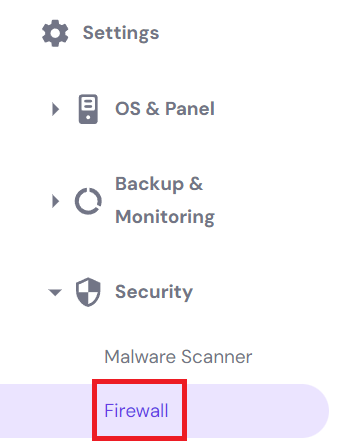Select the Security menu label
The height and width of the screenshot is (447, 364).
154,292
